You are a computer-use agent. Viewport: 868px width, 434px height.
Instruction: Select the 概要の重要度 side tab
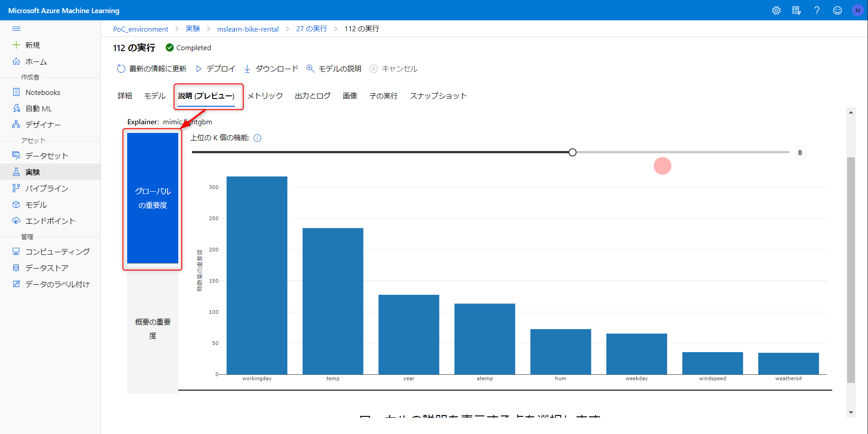(x=153, y=329)
